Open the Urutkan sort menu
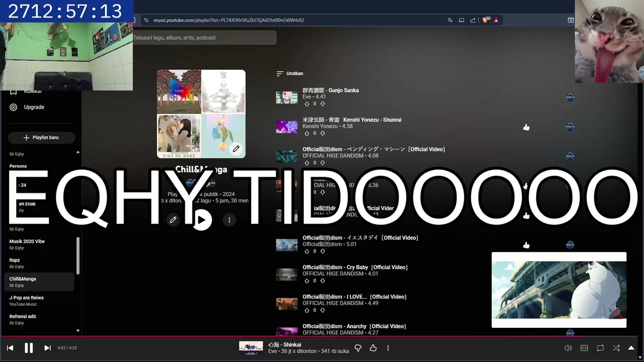Image resolution: width=644 pixels, height=362 pixels. [290, 73]
